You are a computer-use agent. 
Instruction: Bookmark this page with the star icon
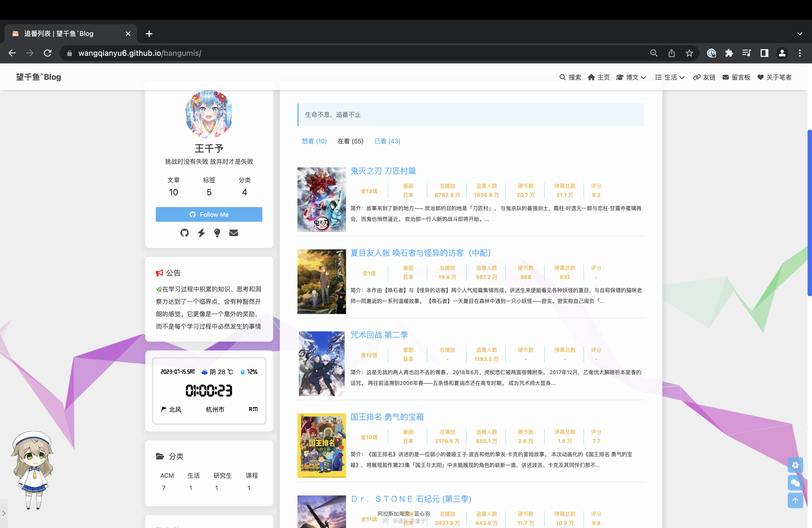coord(689,53)
